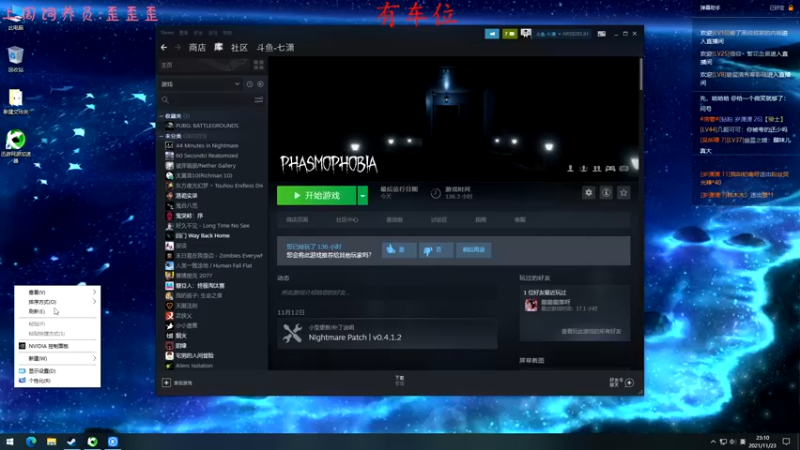Open the 游戏 category dropdown in sidebar
The image size is (800, 450).
tap(201, 84)
